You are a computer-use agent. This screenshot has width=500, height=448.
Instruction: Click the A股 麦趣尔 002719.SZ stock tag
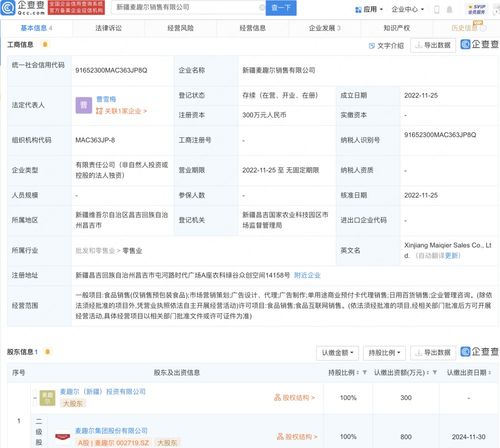pos(114,443)
